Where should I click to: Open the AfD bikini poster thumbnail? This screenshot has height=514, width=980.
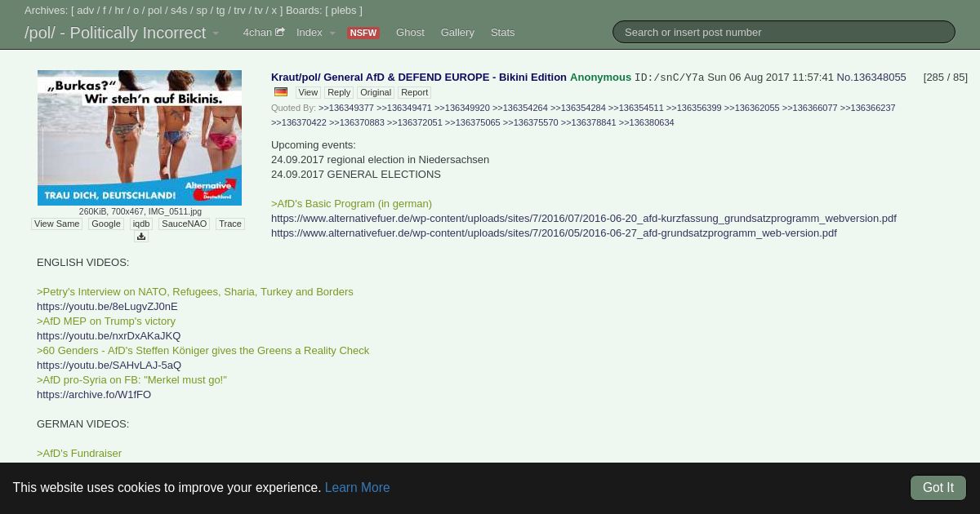pos(140,138)
